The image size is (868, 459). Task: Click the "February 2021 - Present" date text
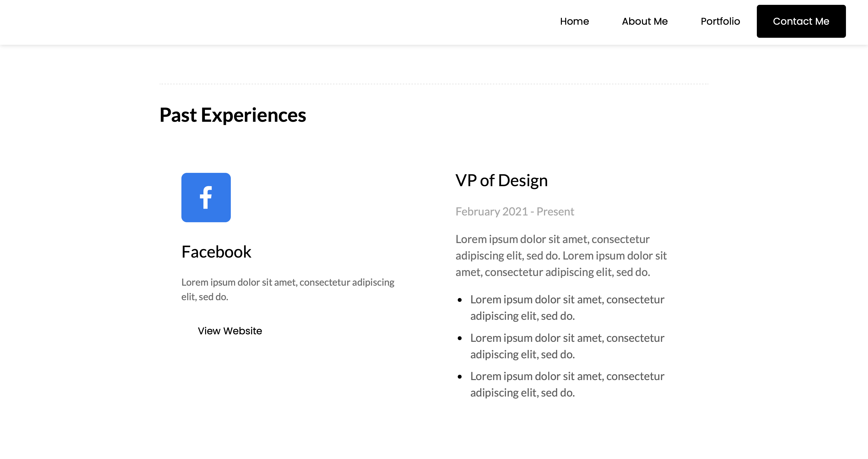point(515,211)
